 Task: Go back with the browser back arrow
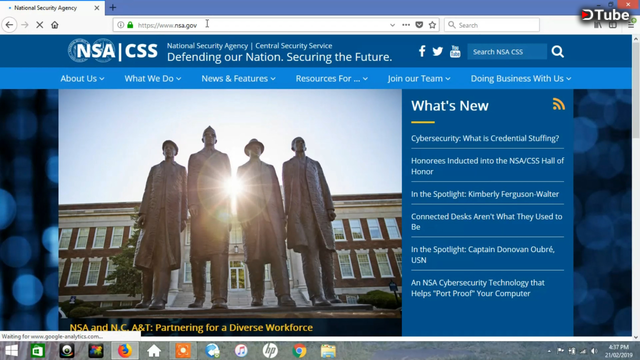[x=9, y=25]
